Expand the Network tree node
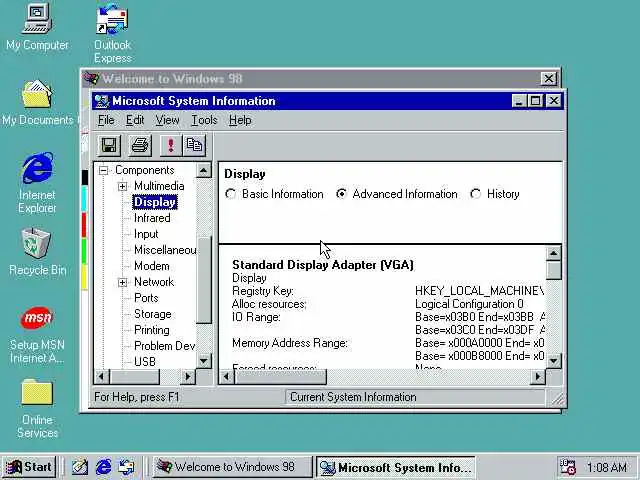 tap(122, 282)
